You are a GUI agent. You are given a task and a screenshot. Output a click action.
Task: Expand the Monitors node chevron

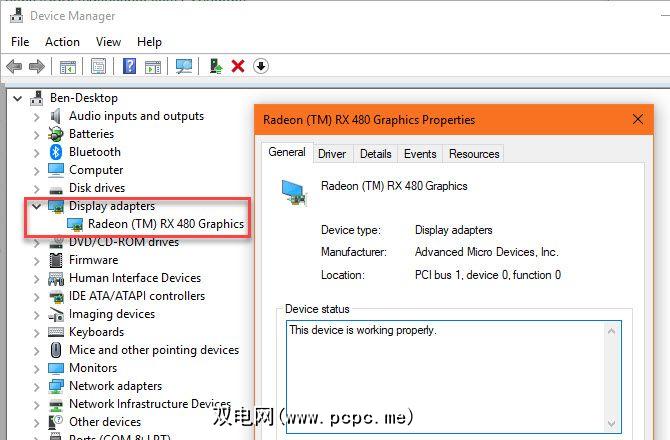pos(37,369)
